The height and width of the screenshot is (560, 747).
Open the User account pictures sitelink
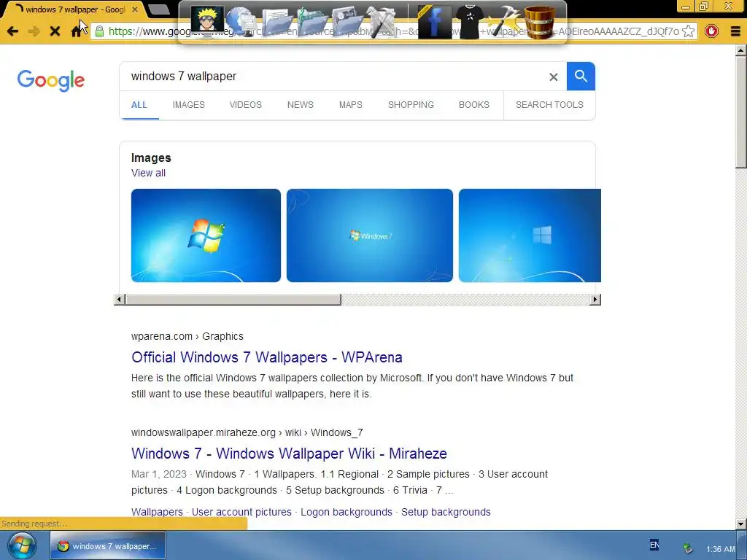click(x=241, y=512)
